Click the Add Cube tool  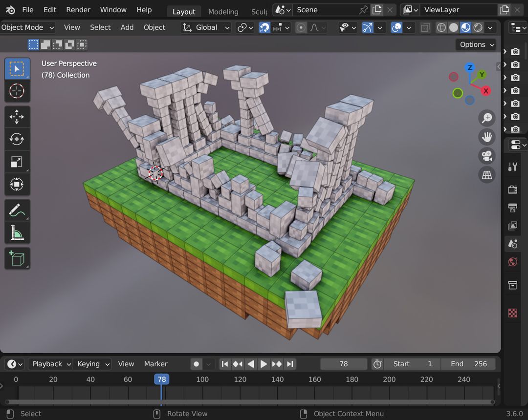17,258
